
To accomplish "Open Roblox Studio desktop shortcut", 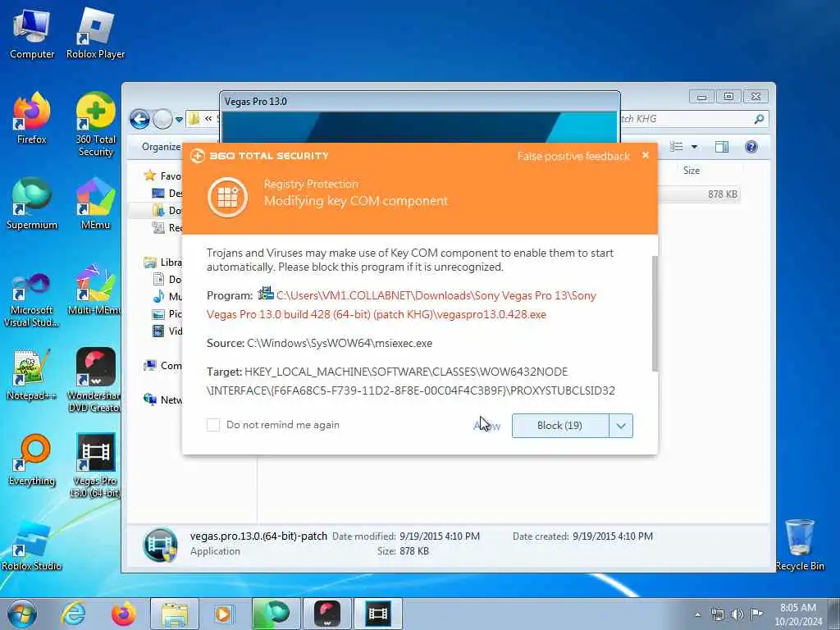I will (32, 546).
